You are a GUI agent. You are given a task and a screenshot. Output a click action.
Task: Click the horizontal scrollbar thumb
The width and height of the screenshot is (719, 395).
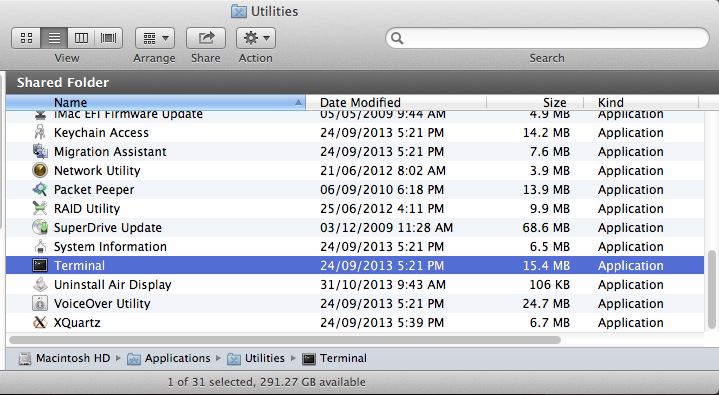point(285,340)
